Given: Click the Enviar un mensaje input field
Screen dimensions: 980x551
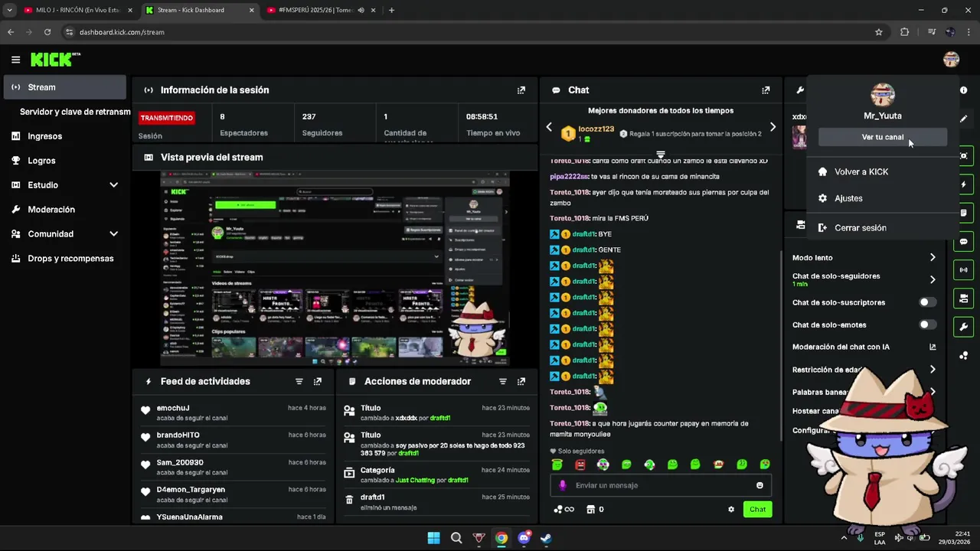Looking at the screenshot, I should 660,485.
